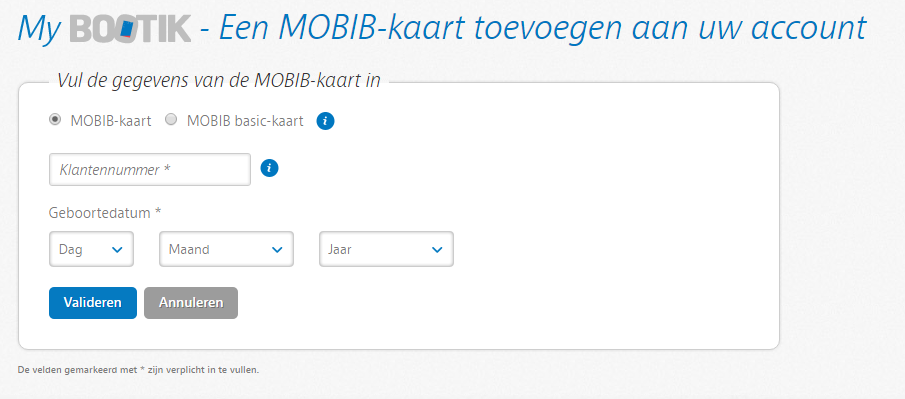Submit the form with Valideren
Screen dimensions: 905x399
click(x=93, y=303)
